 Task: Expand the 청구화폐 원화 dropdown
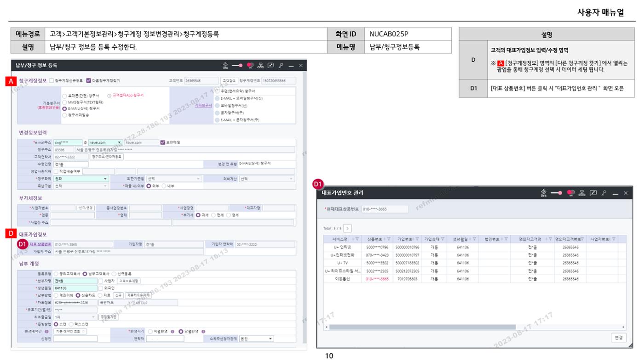[x=81, y=179]
